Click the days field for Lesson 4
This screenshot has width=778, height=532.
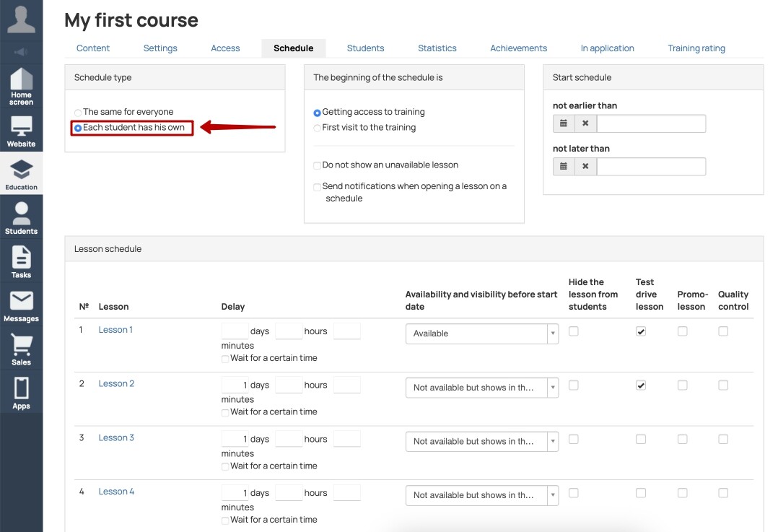(235, 493)
